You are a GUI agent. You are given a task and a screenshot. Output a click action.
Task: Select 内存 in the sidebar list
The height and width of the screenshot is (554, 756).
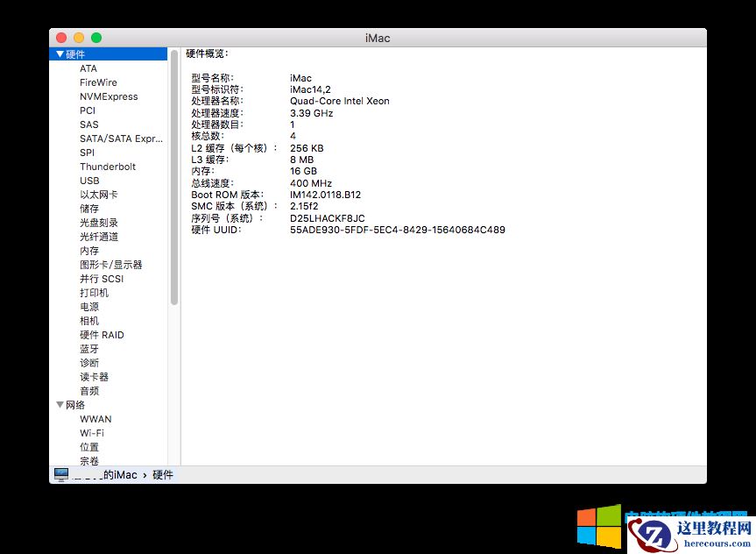(x=89, y=251)
